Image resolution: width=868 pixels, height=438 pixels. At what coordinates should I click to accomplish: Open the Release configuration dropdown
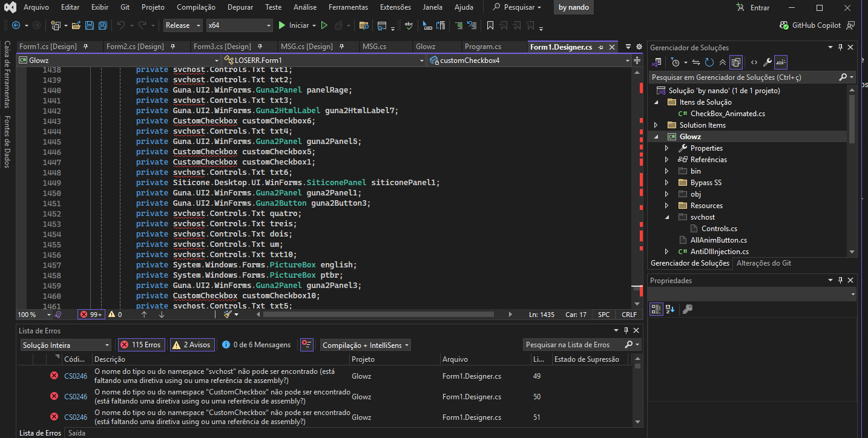click(x=184, y=25)
